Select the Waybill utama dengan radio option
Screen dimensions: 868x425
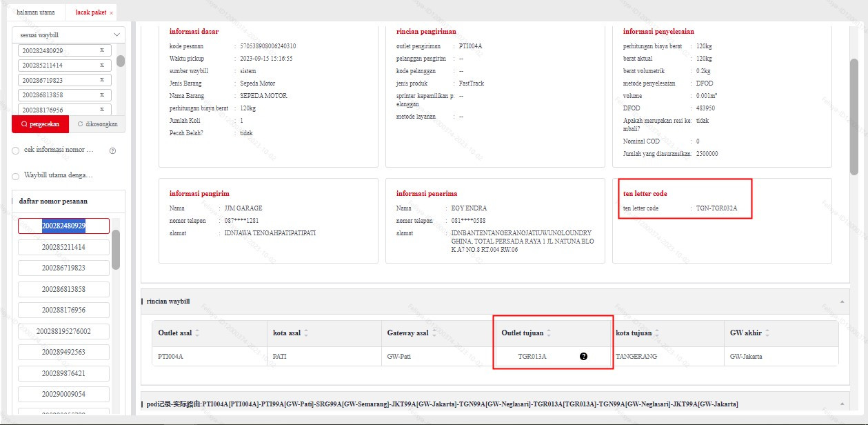[x=16, y=176]
